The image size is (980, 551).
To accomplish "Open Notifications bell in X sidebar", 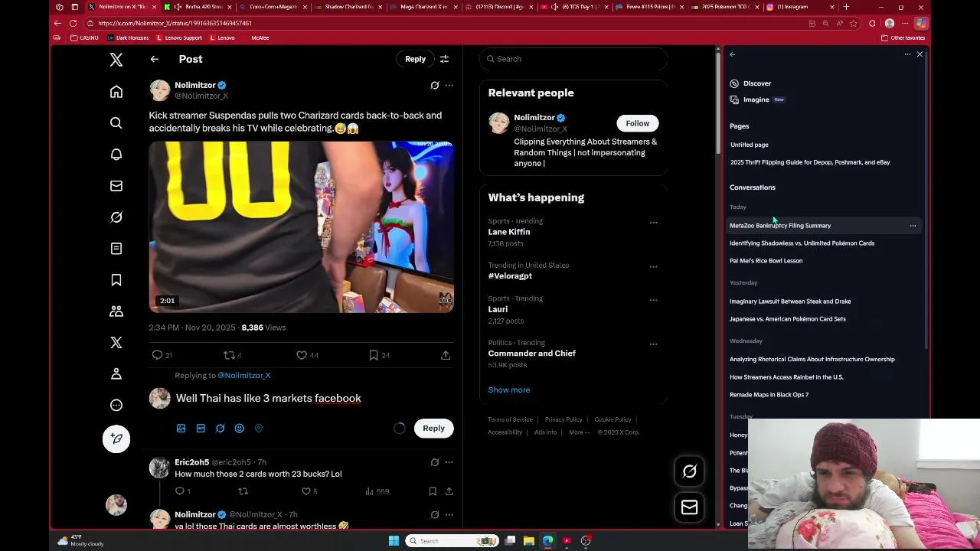I will [x=116, y=154].
